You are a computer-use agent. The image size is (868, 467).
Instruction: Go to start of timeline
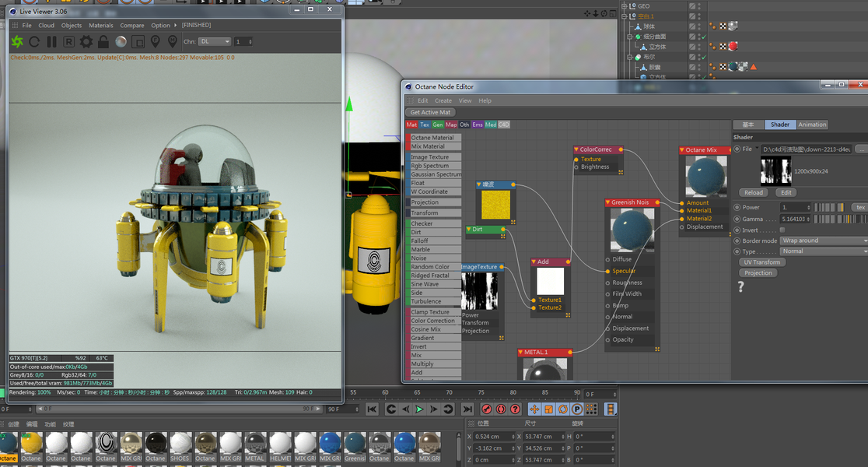(372, 409)
